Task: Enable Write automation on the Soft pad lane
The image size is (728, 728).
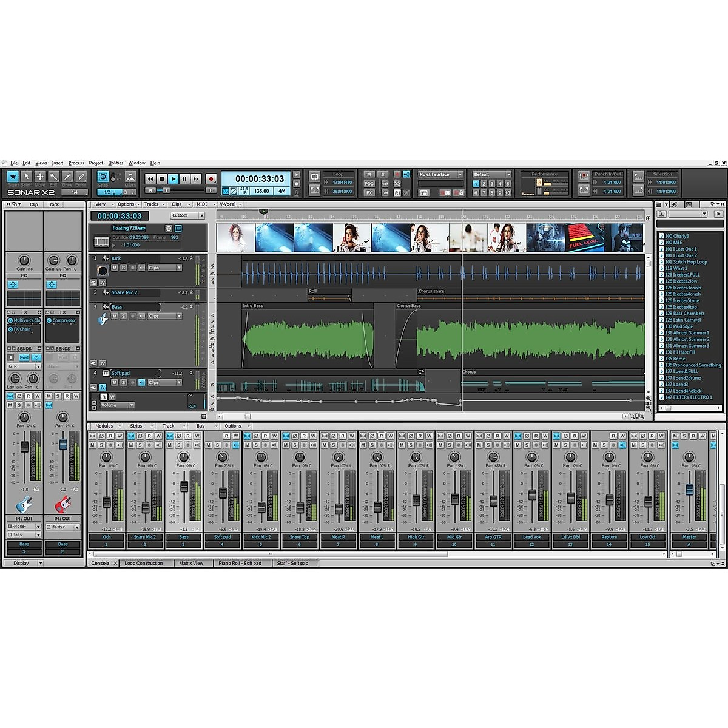Action: coord(113,397)
